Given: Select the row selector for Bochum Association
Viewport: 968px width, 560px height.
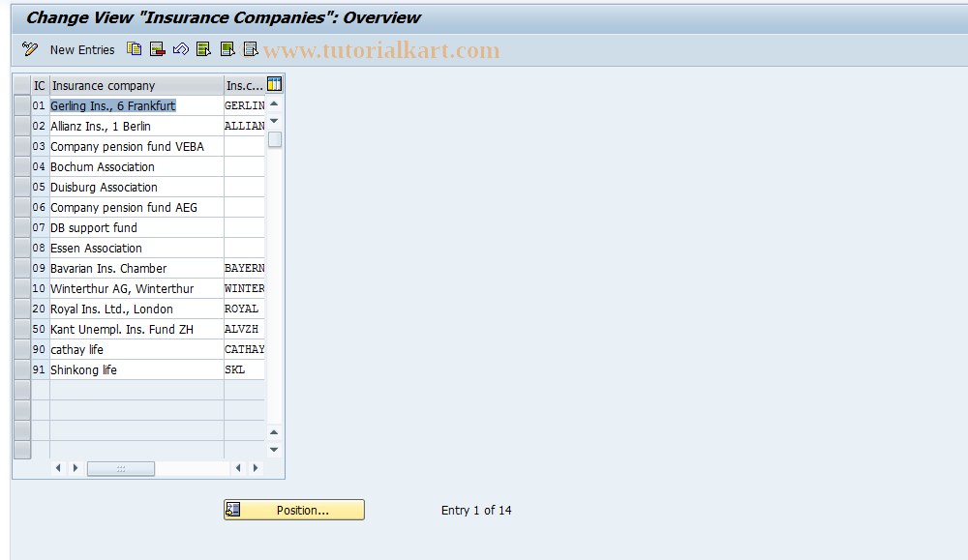Looking at the screenshot, I should (x=22, y=166).
